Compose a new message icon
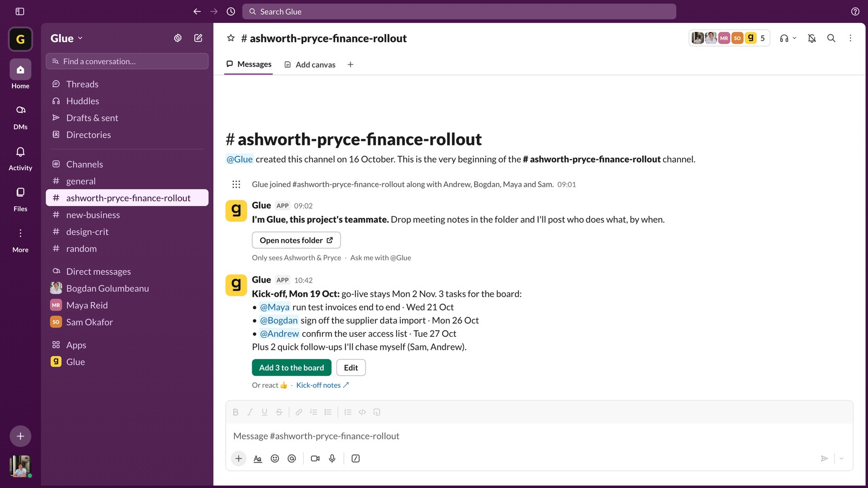The height and width of the screenshot is (488, 868). click(x=198, y=38)
